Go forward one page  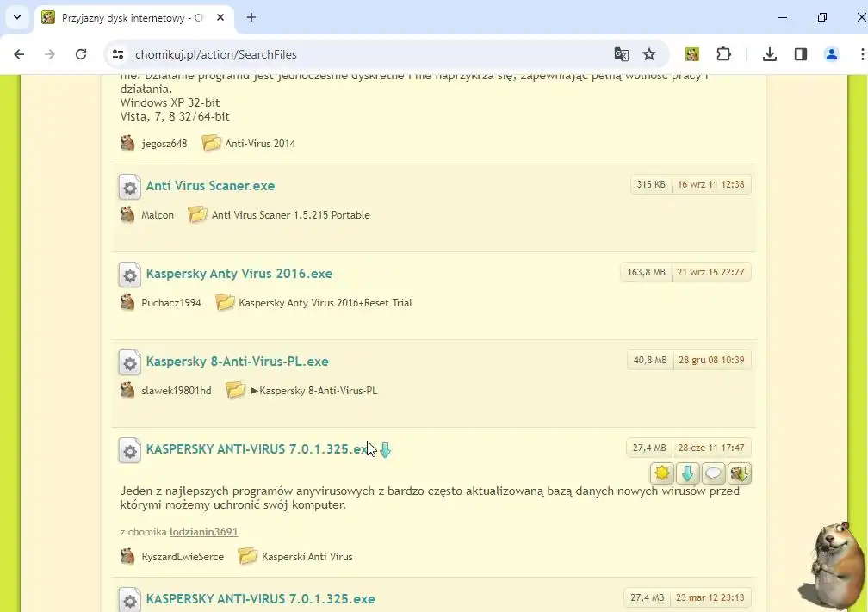click(x=50, y=54)
